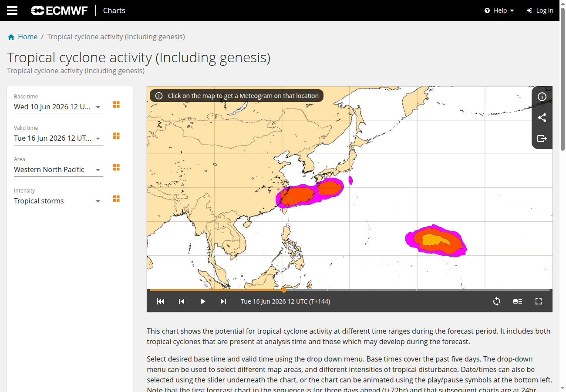Toggle fullscreen chart view

click(x=539, y=301)
